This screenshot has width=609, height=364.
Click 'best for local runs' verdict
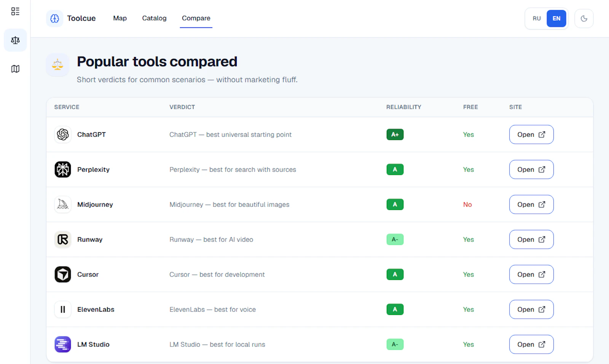[x=238, y=344]
